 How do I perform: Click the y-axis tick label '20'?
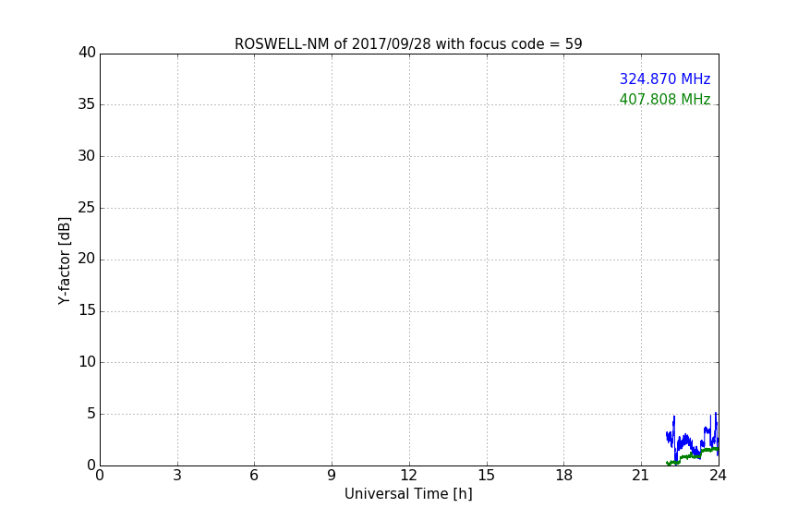pyautogui.click(x=87, y=259)
